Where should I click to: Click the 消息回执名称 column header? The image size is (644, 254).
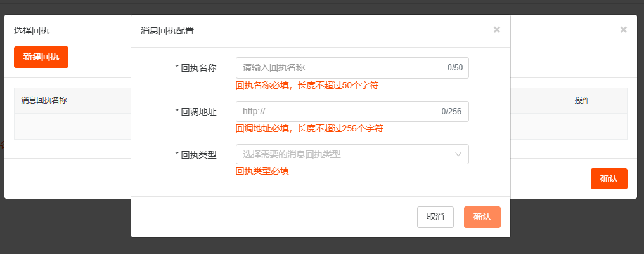coord(44,100)
